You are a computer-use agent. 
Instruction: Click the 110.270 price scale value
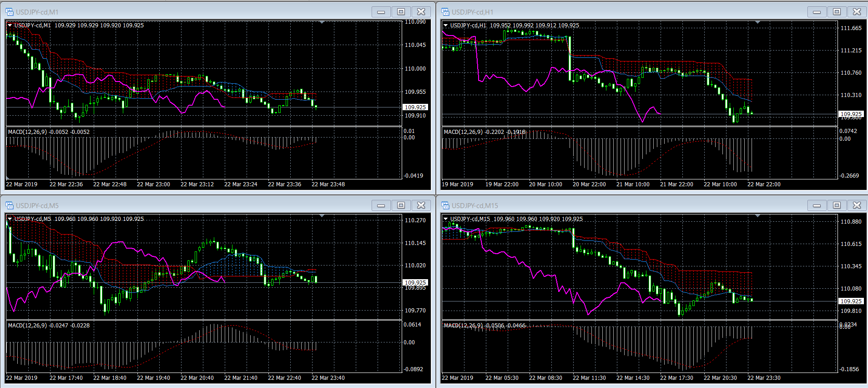(415, 220)
